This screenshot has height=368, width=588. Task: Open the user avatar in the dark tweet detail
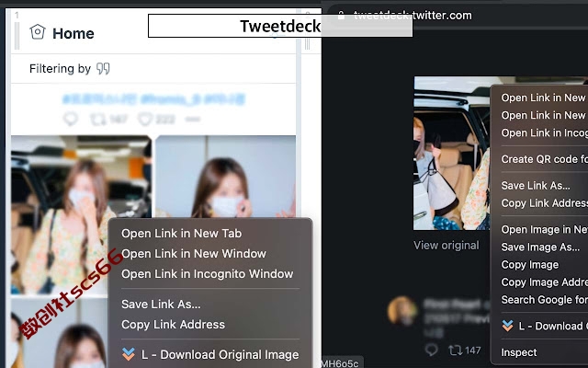(402, 311)
